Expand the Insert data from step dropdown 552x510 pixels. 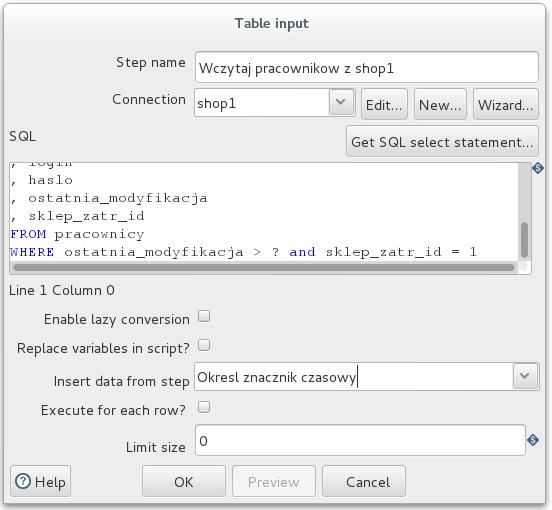tap(525, 376)
